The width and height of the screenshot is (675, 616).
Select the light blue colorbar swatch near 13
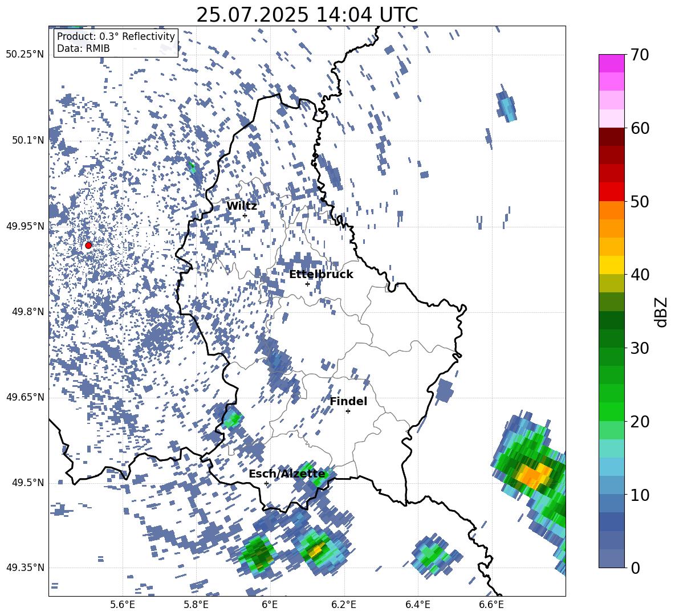(611, 467)
